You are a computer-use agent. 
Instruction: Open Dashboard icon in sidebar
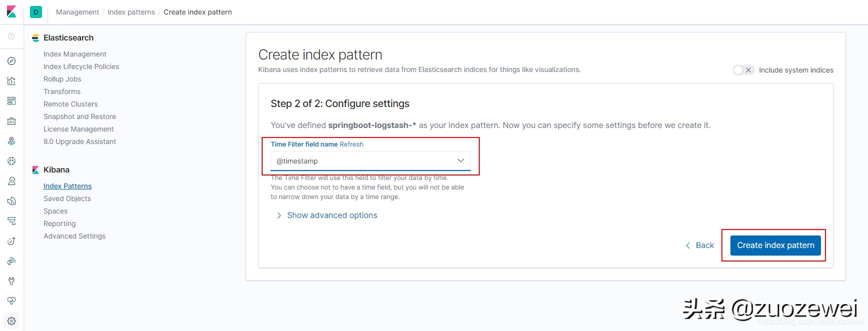(12, 101)
